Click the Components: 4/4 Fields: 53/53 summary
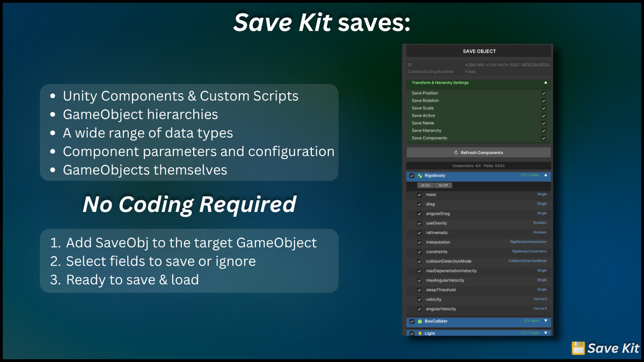Image resolution: width=644 pixels, height=362 pixels. [479, 166]
